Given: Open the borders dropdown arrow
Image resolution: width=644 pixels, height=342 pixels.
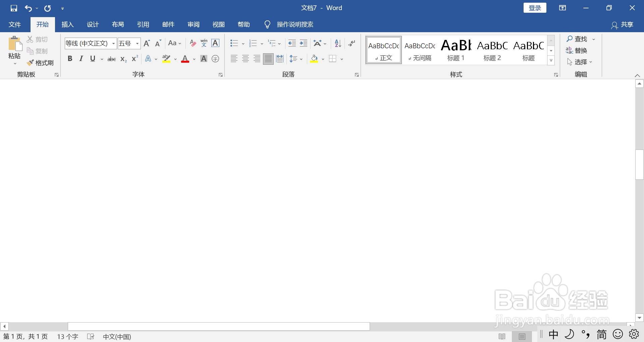Looking at the screenshot, I should 342,59.
